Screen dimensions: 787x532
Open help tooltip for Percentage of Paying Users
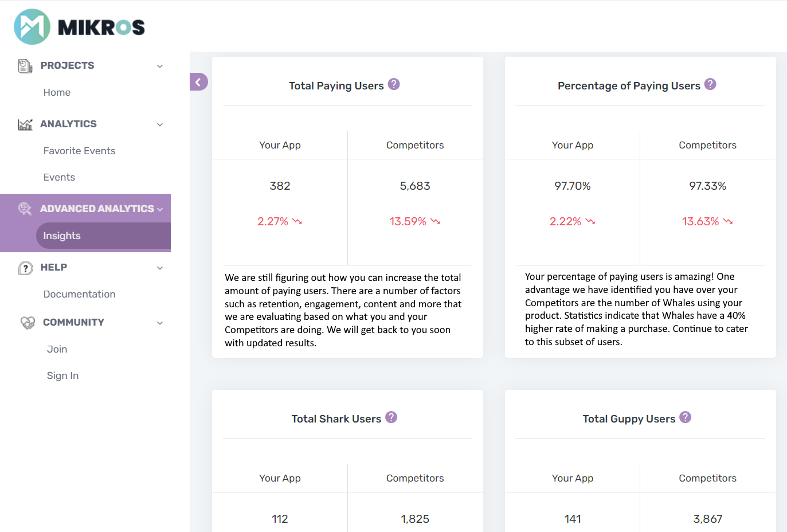click(710, 84)
